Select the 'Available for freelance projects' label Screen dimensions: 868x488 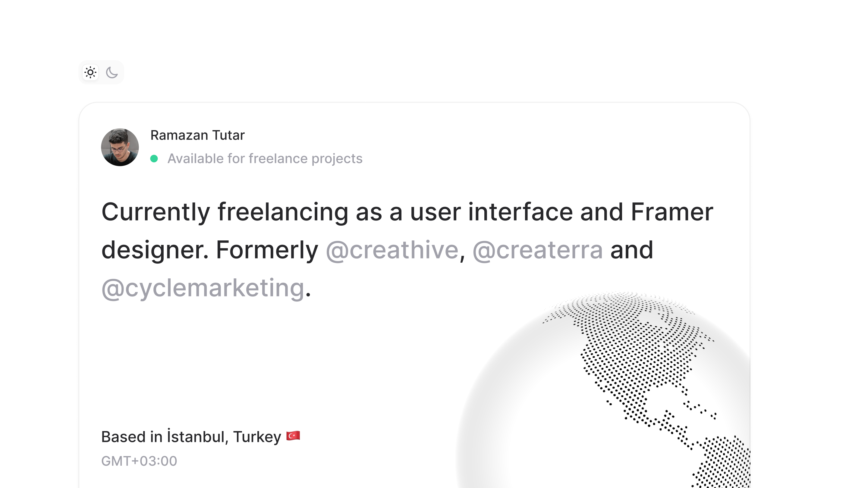(x=265, y=159)
